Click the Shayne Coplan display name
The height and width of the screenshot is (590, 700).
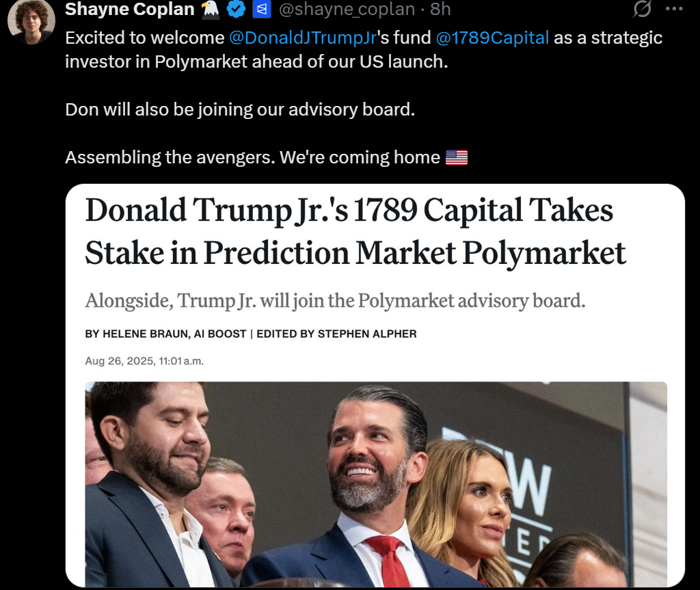pyautogui.click(x=129, y=9)
